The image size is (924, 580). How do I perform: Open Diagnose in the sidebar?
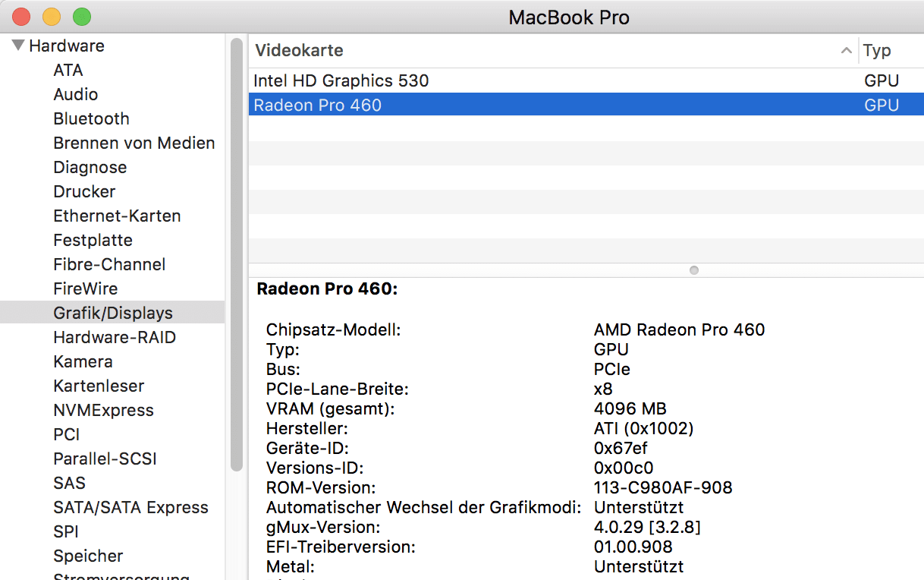(90, 167)
